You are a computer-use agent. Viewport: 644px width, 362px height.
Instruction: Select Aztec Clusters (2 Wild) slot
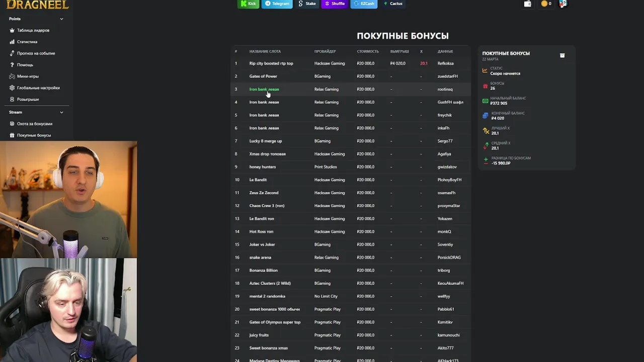tap(270, 284)
